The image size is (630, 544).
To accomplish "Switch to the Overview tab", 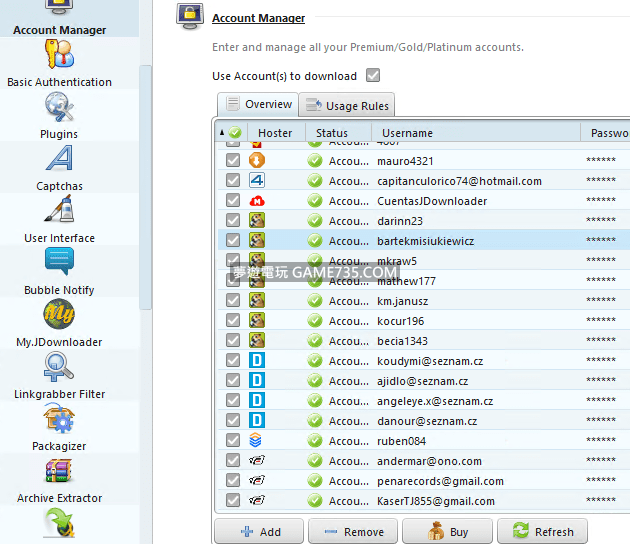I will click(x=258, y=104).
